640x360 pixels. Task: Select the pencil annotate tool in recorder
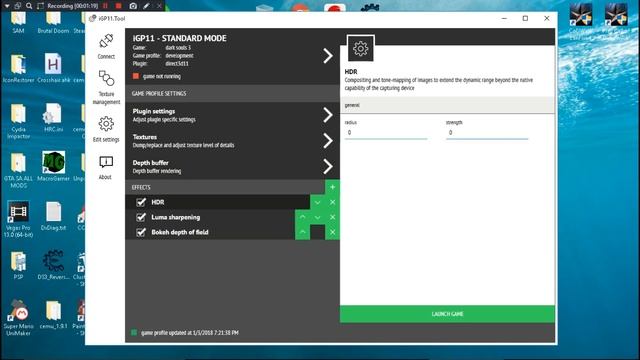(147, 6)
